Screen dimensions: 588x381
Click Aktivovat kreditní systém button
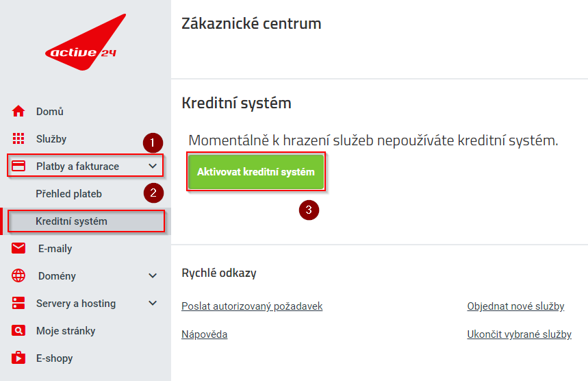[x=256, y=172]
